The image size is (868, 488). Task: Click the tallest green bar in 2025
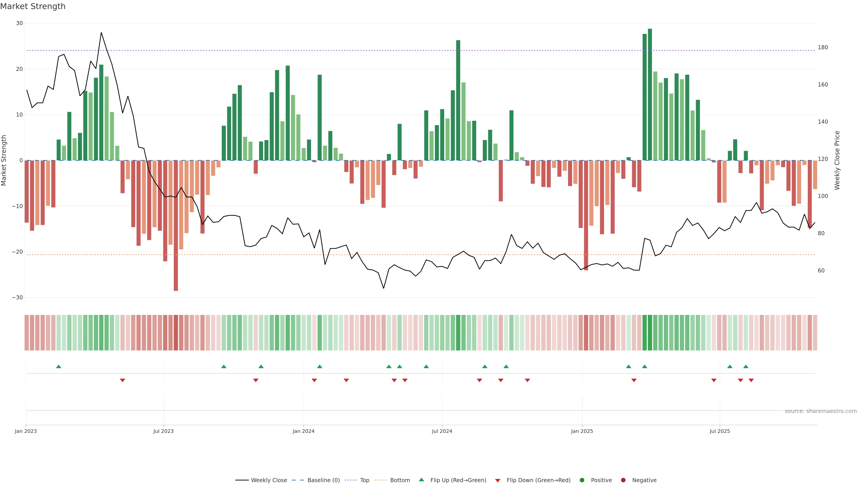point(650,94)
